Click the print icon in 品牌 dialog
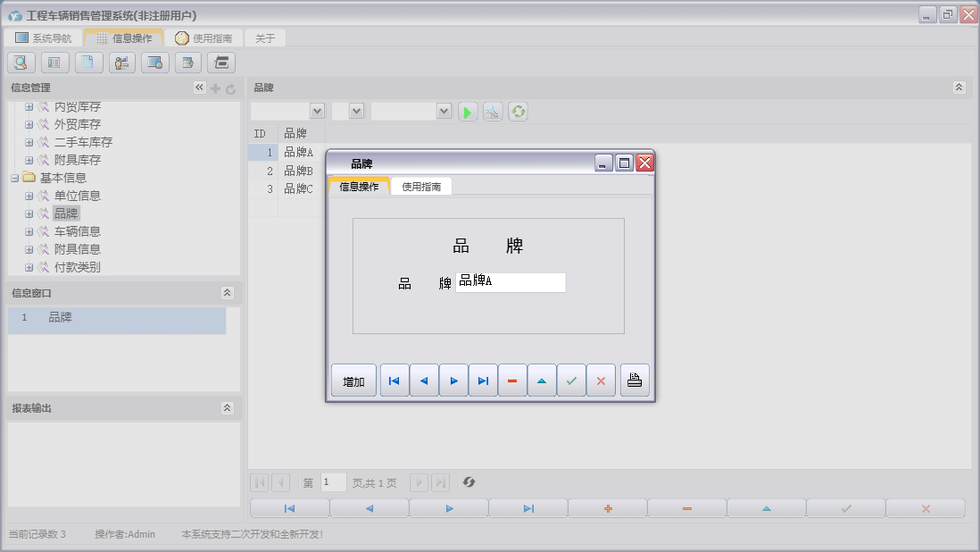Screen dimensions: 980x552 click(635, 381)
